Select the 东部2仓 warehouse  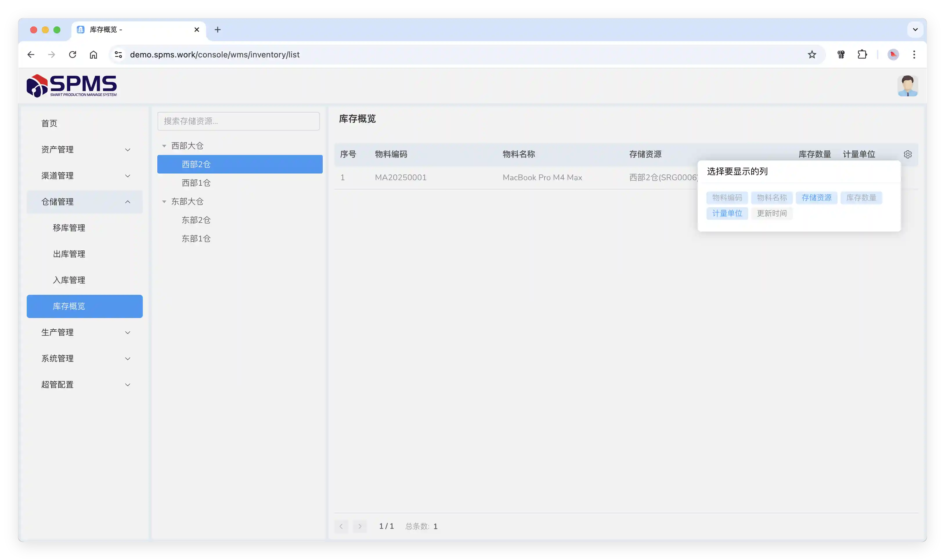pos(196,220)
